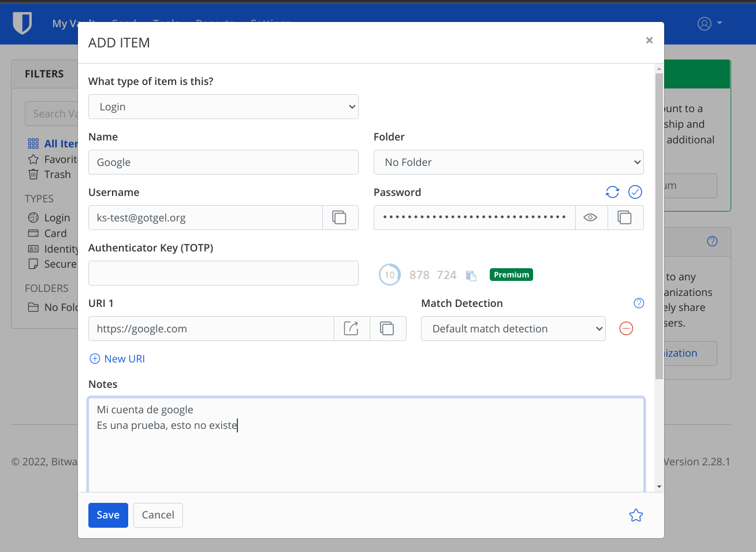Cancel adding the item
756x552 pixels.
tap(158, 515)
